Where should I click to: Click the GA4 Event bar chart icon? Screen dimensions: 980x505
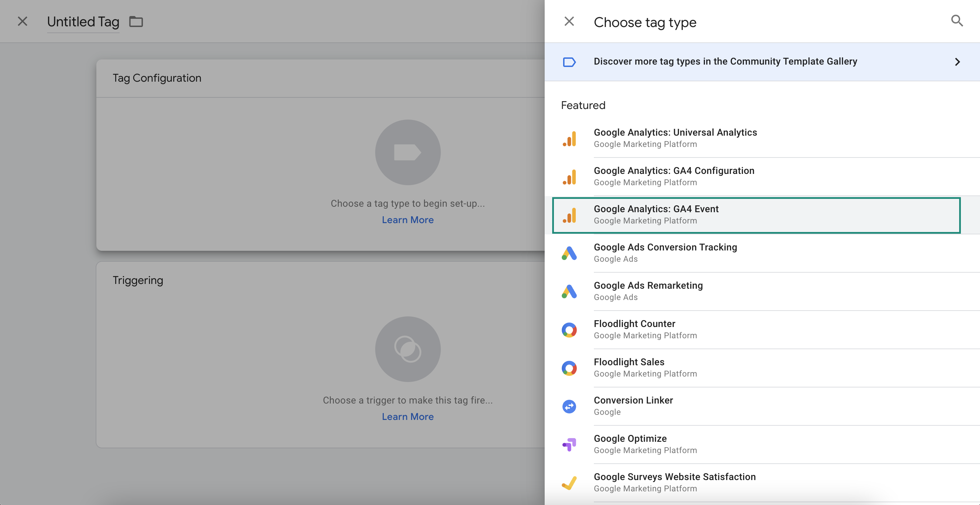point(569,215)
